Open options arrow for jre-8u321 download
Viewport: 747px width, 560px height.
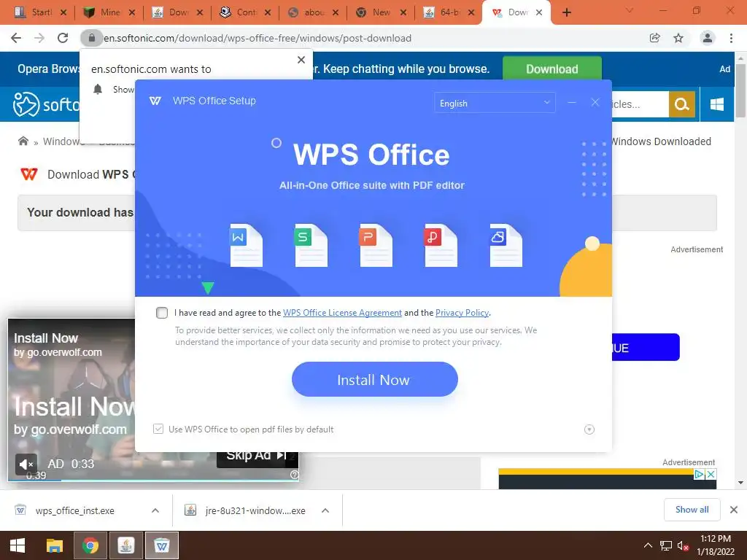point(325,510)
